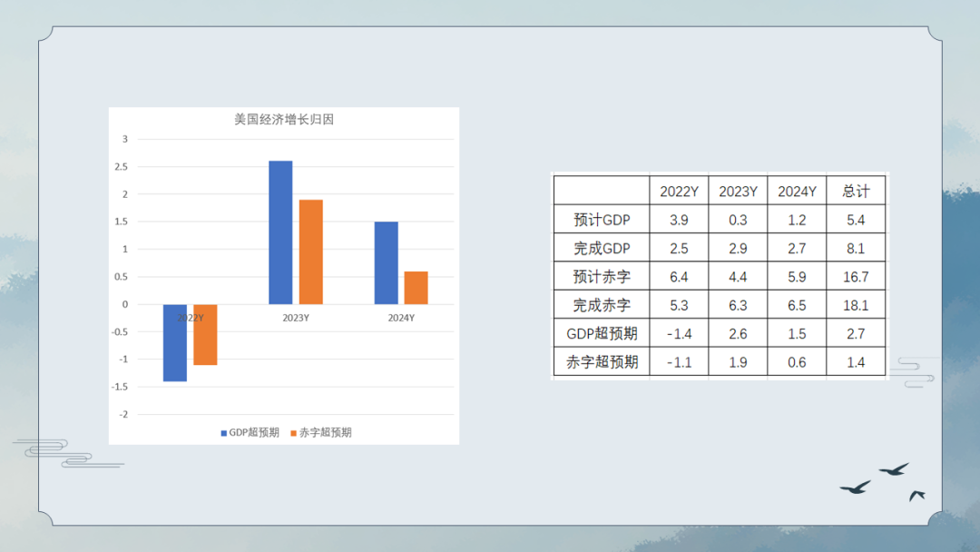This screenshot has width=980, height=552.
Task: Click the 预计GDP 2022Y cell 3.9
Action: [x=679, y=220]
